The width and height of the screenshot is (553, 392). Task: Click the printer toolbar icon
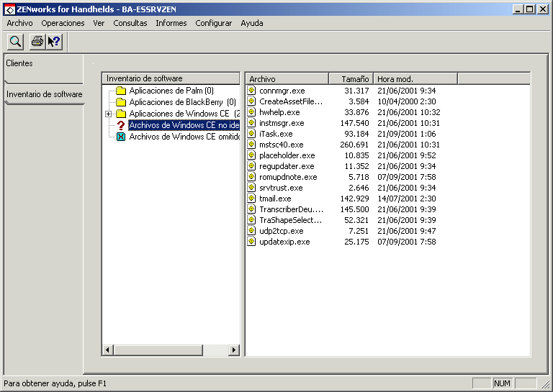click(x=37, y=42)
